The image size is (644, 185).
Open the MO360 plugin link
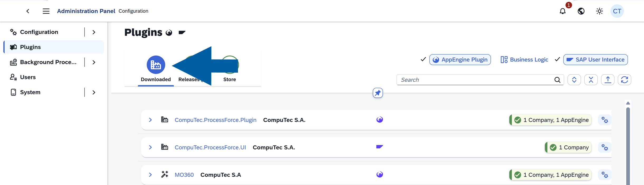(184, 175)
